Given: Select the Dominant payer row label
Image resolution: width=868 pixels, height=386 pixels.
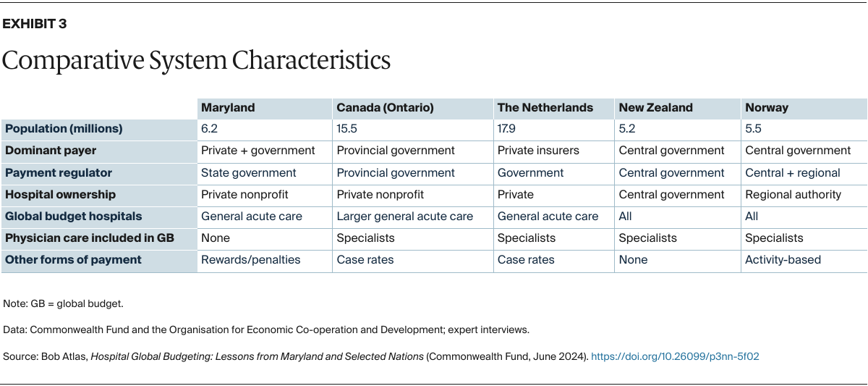Looking at the screenshot, I should (51, 151).
